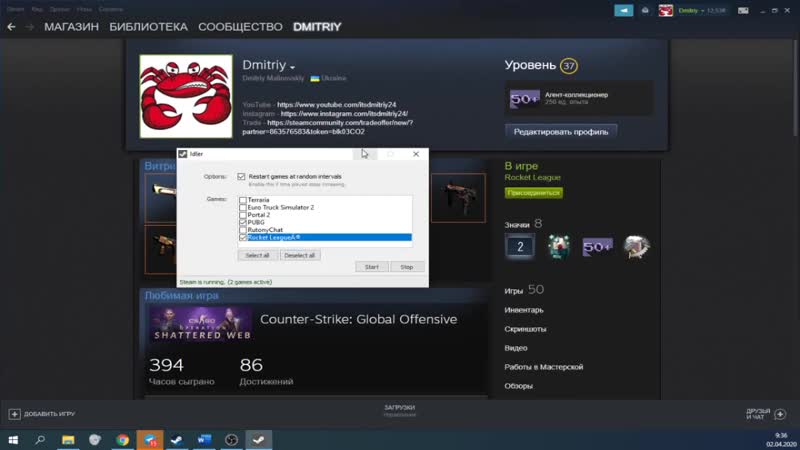This screenshot has height=450, width=800.
Task: Go to the БИБЛИОТЕКА tab
Action: [148, 27]
